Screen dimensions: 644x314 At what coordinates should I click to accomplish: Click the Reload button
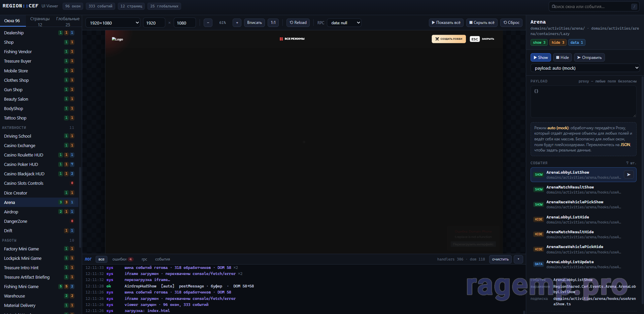(x=298, y=23)
